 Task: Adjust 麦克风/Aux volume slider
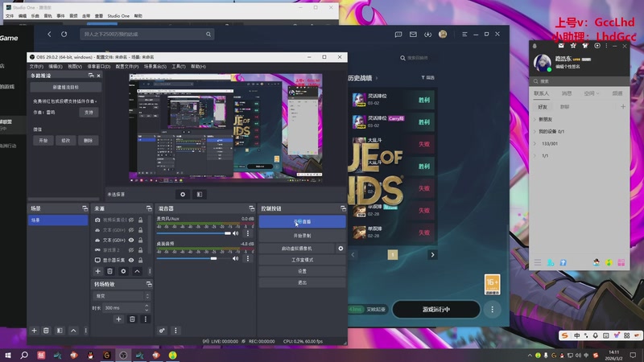pyautogui.click(x=194, y=233)
